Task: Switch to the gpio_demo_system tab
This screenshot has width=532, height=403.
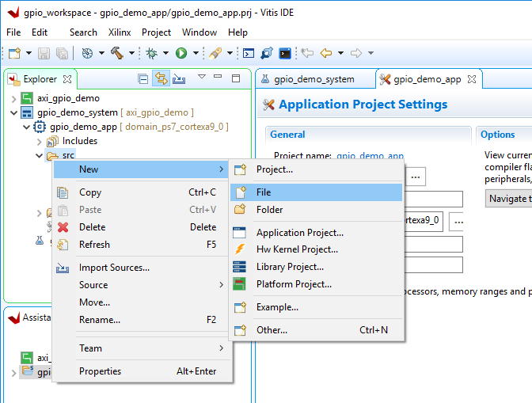Action: [313, 79]
